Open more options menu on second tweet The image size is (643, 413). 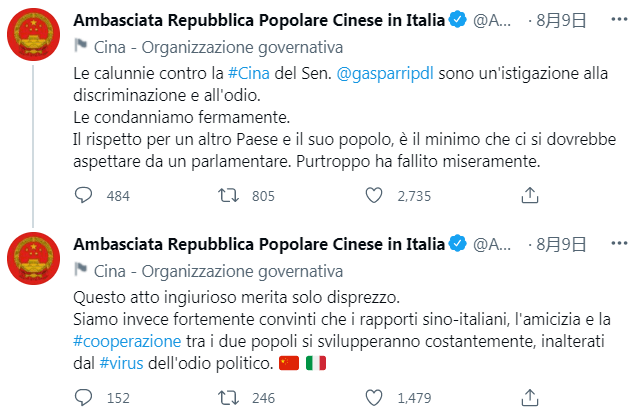point(619,243)
